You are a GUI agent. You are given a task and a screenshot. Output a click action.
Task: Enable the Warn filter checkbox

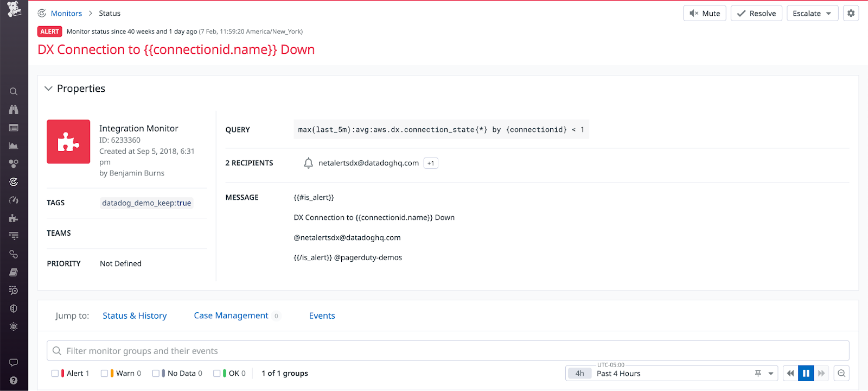(104, 373)
